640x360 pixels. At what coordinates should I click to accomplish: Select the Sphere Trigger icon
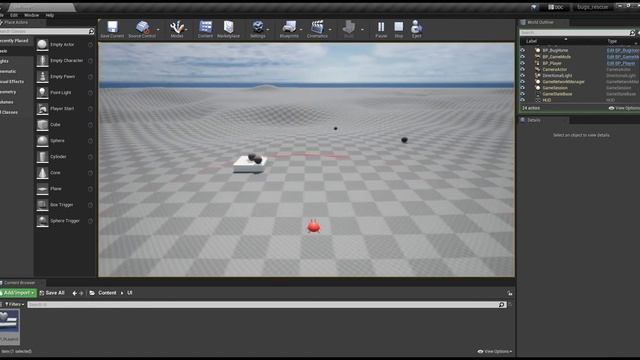42,221
